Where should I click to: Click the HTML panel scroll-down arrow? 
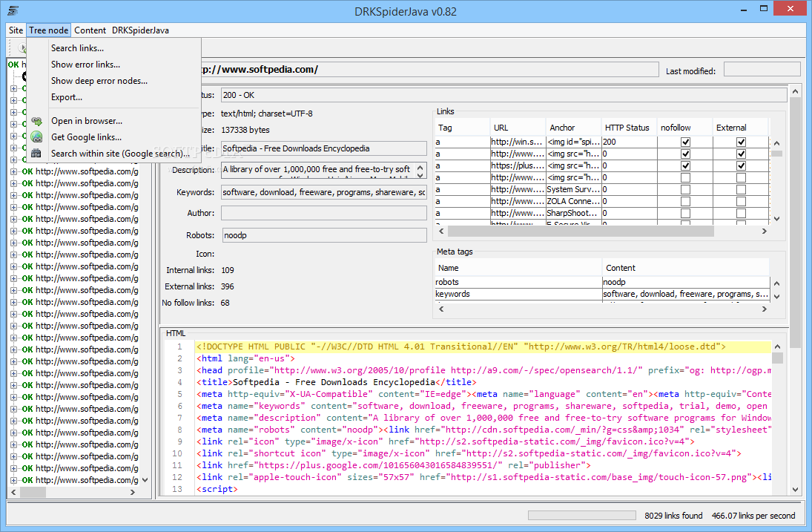pos(796,490)
